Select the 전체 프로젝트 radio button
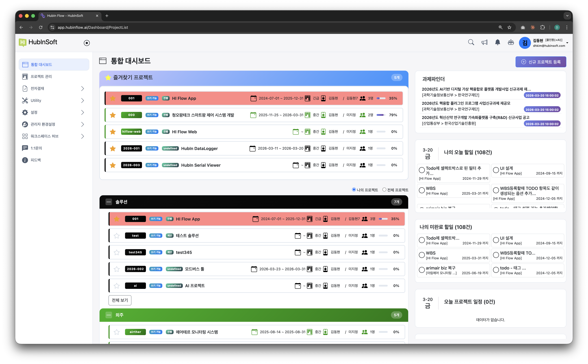This screenshot has height=364, width=588. (384, 189)
